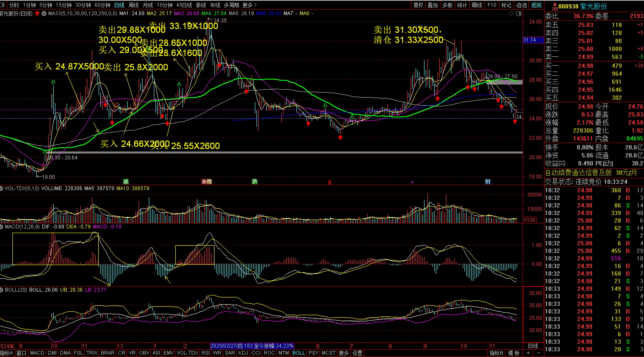Click the green 跌 marker icon
The width and height of the screenshot is (644, 357).
point(254,182)
